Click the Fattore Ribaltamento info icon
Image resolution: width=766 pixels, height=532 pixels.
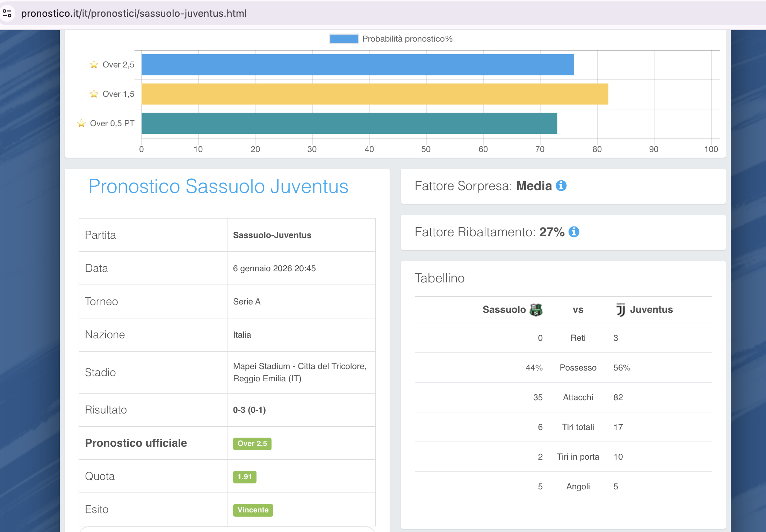(x=574, y=232)
